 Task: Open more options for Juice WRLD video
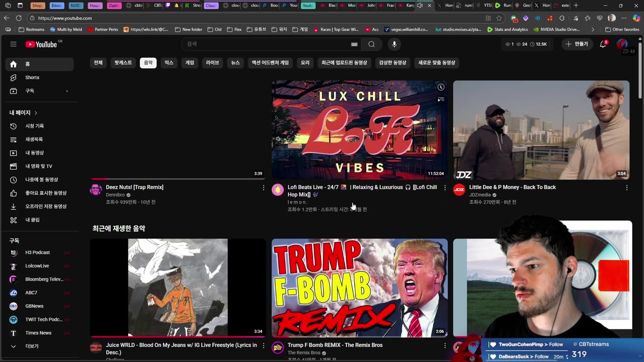tap(263, 345)
